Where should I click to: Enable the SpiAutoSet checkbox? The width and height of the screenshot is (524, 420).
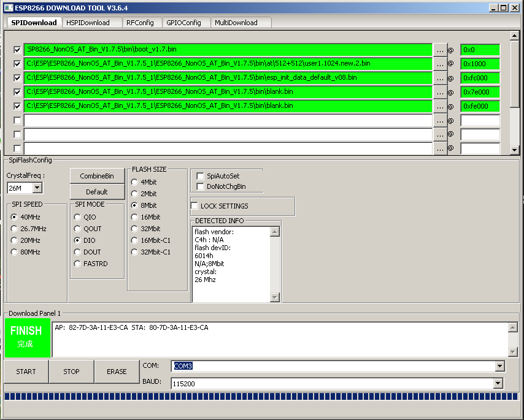(x=200, y=176)
